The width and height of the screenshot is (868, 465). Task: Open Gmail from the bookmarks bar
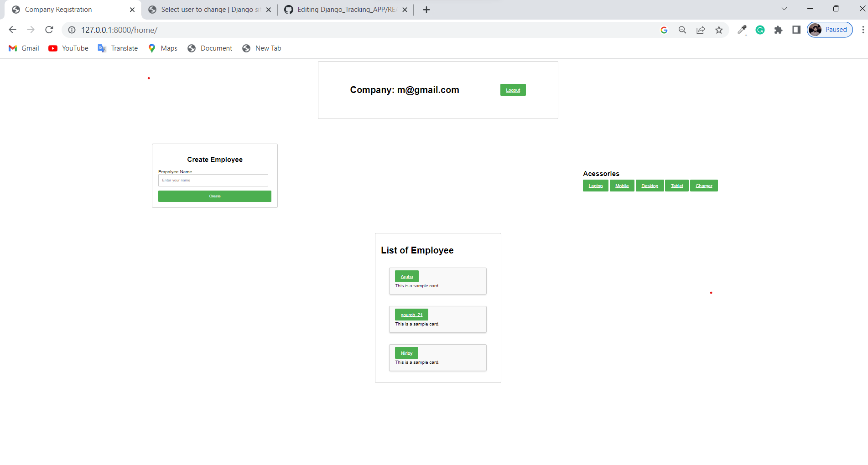point(23,48)
